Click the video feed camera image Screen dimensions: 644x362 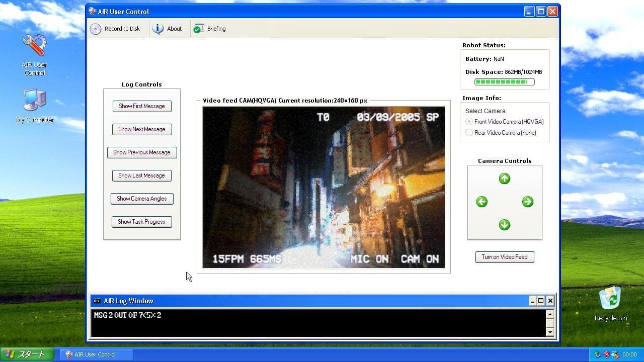click(324, 187)
